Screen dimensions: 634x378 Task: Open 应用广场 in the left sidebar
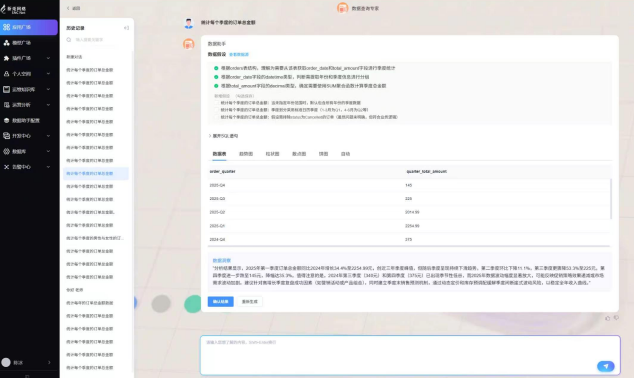point(29,27)
